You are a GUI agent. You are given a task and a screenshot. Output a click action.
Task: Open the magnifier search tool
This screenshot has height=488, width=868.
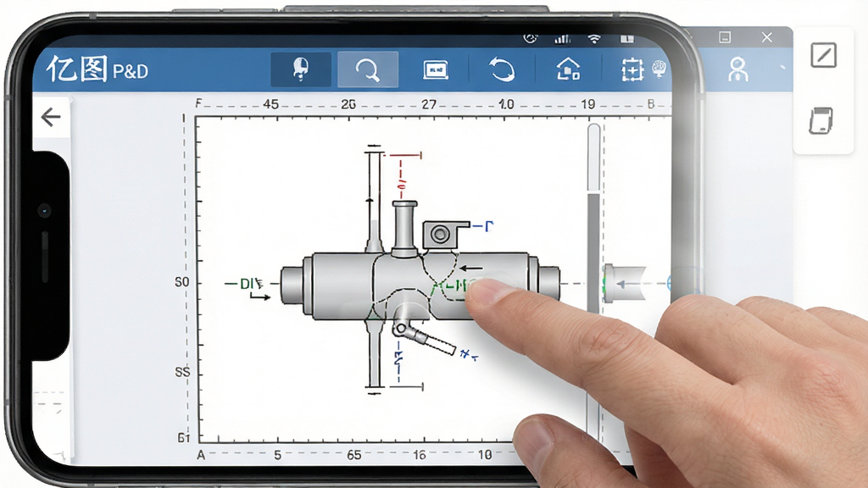click(368, 69)
